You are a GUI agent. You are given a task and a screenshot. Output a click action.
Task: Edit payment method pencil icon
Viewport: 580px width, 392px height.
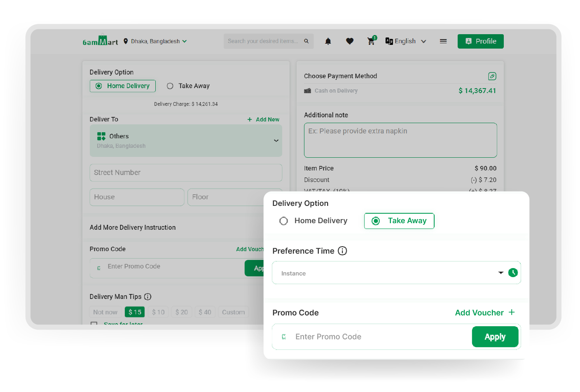pos(492,76)
